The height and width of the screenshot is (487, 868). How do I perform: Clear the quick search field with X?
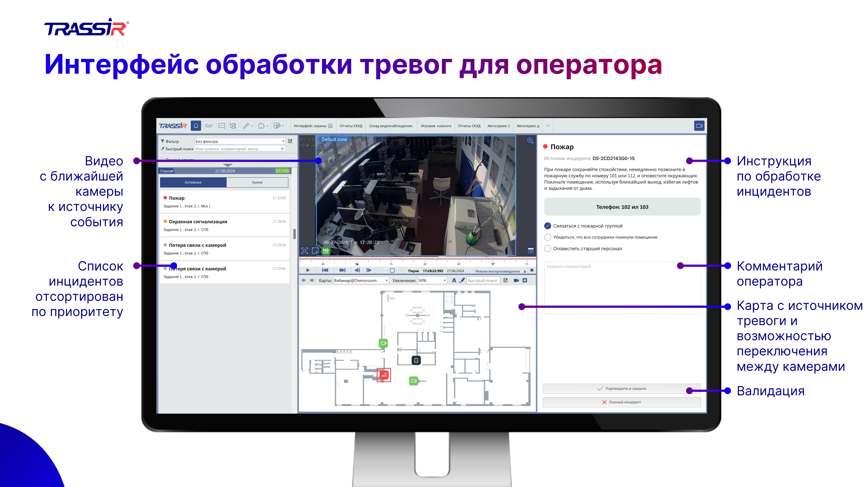click(x=282, y=149)
